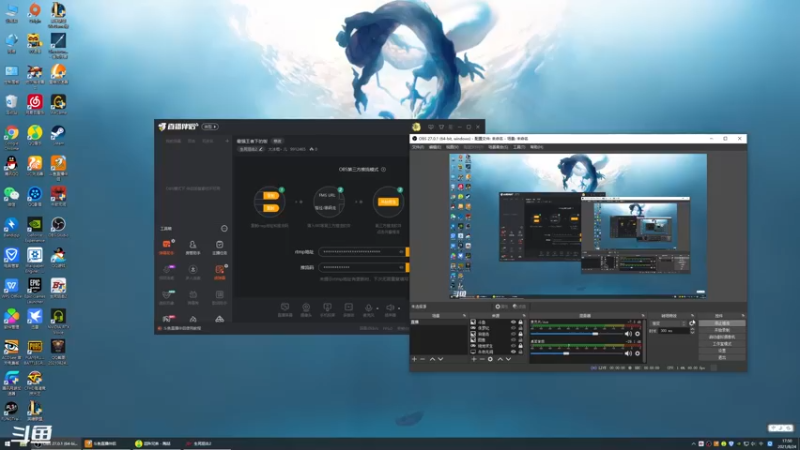
Task: Click Exit button in OBS controls
Action: click(722, 358)
